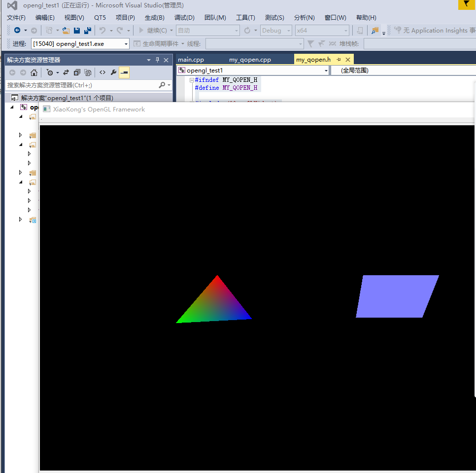This screenshot has height=473, width=476.
Task: Click the 堆栈帧 stack frame field
Action: coord(420,44)
